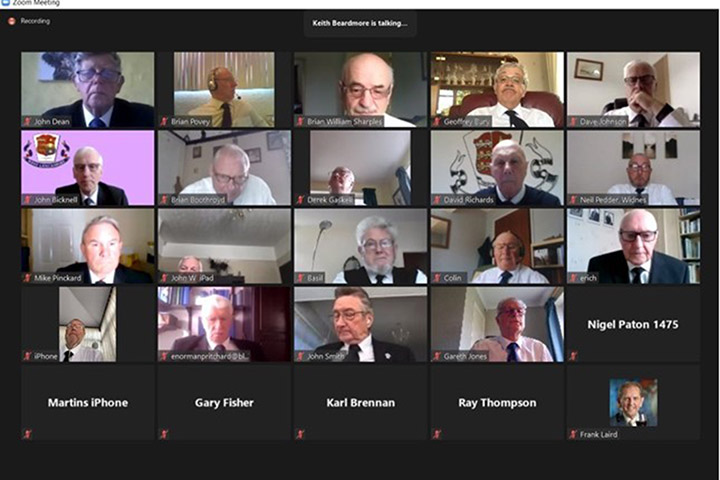Click the muted mic icon on Gary Fisher's tile
The image size is (720, 480).
point(164,434)
